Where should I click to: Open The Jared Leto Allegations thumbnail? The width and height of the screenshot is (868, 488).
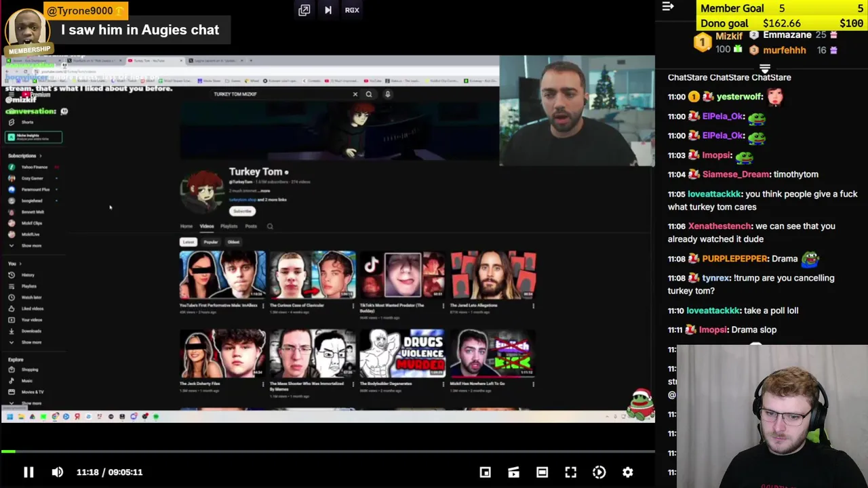pos(493,275)
